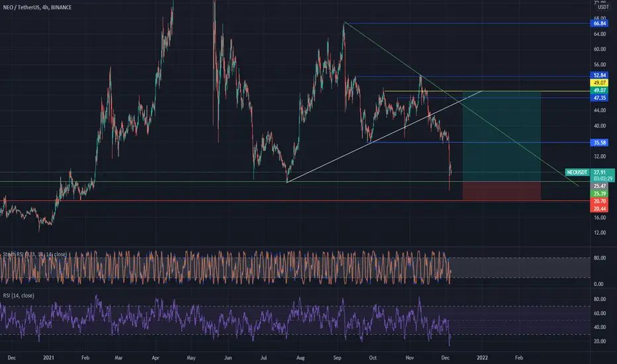Click the 12.00 tick on the price axis

click(x=600, y=233)
